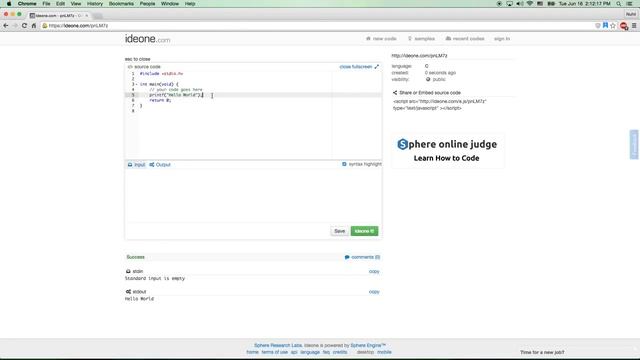Screen dimensions: 640x360
Task: Reload the page with refresh icon
Action: pyautogui.click(x=24, y=26)
